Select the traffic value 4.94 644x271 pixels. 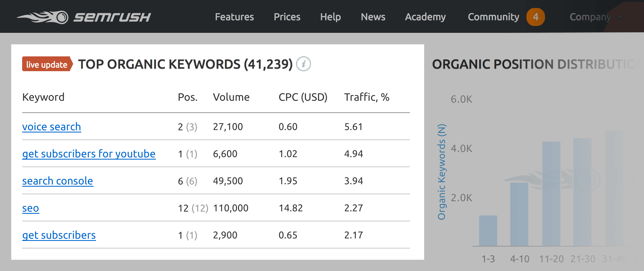[x=353, y=154]
